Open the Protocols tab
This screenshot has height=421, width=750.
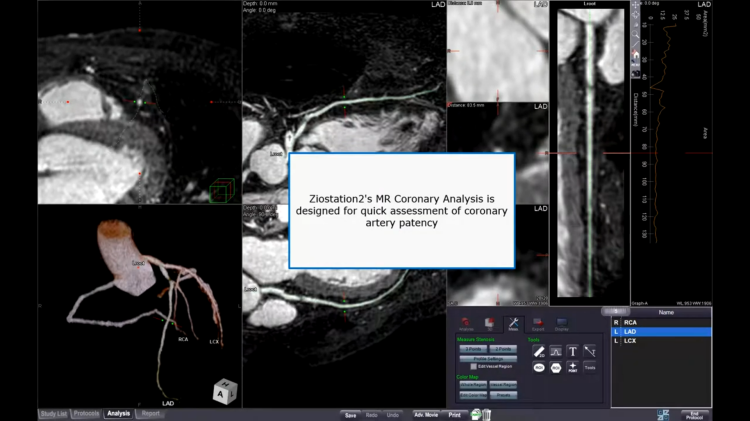pyautogui.click(x=87, y=414)
